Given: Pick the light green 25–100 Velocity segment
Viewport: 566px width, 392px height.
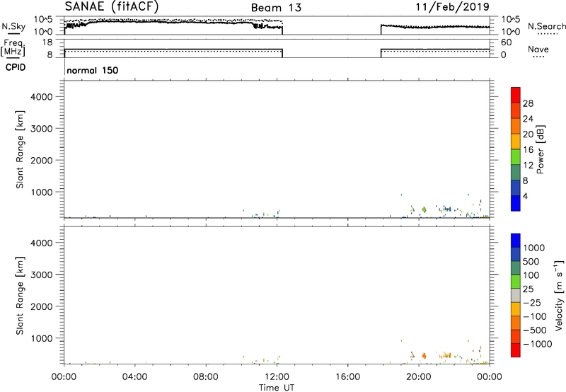Looking at the screenshot, I should point(516,282).
